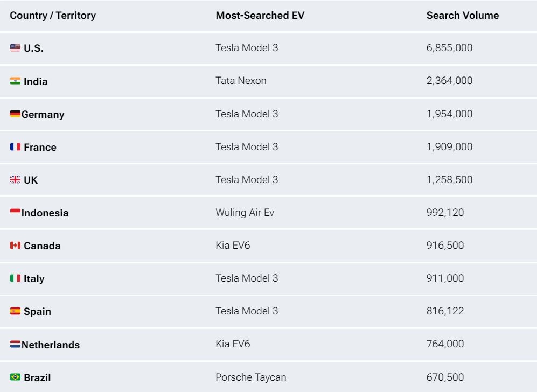Click the 6,855,000 search volume value

[x=449, y=47]
